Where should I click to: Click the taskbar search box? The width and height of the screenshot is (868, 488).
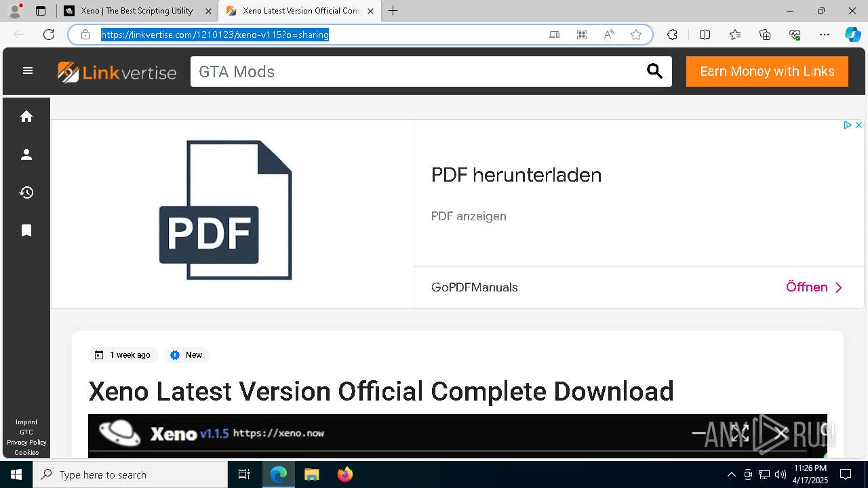[130, 474]
